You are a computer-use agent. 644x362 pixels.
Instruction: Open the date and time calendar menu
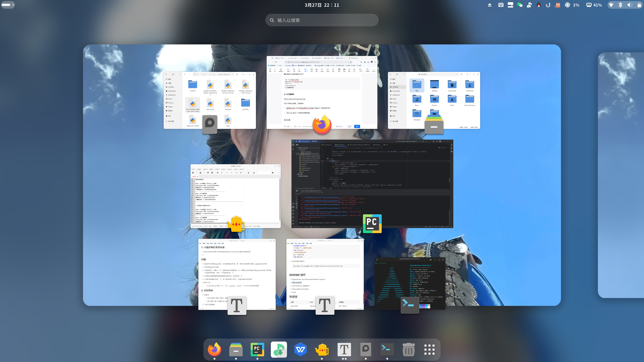pyautogui.click(x=322, y=5)
